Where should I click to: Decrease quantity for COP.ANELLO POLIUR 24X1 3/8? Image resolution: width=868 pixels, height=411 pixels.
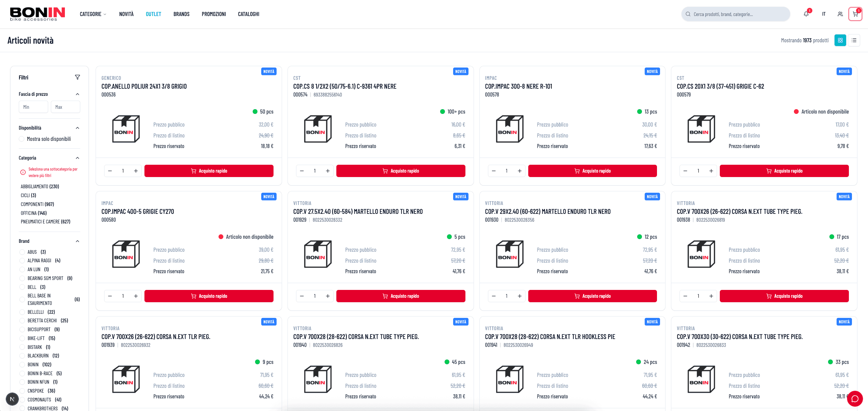tap(110, 171)
